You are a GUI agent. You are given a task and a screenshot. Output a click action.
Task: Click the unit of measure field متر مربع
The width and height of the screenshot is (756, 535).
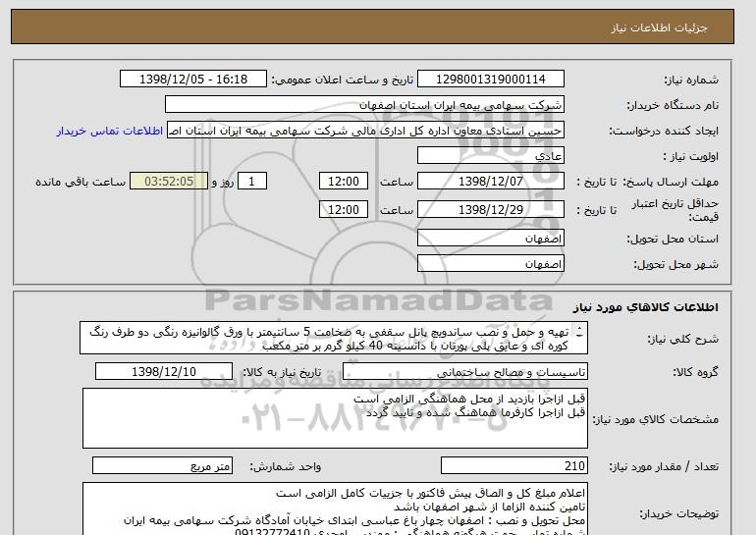tap(162, 466)
